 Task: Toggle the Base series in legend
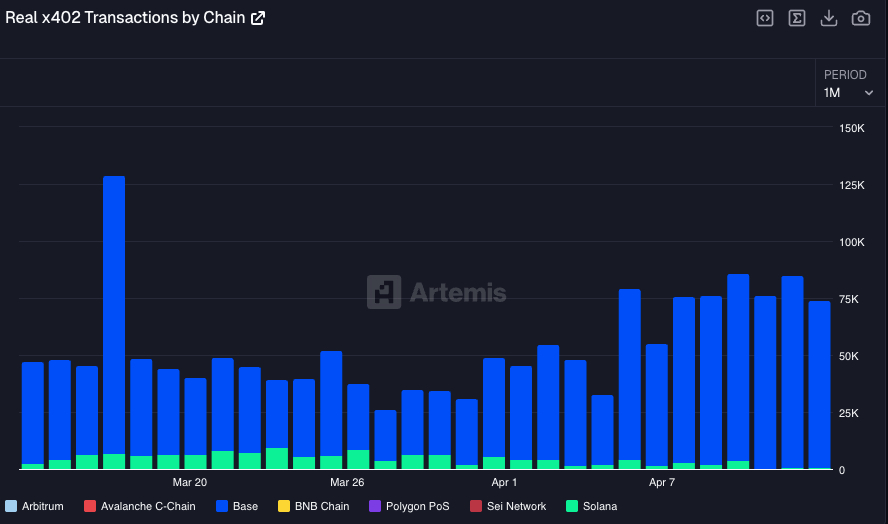pyautogui.click(x=237, y=506)
